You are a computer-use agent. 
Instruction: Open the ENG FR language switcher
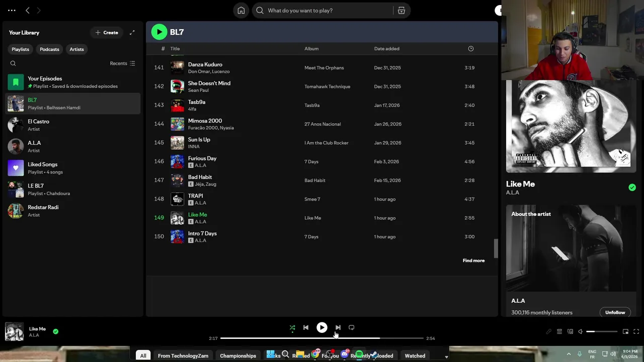[592, 354]
